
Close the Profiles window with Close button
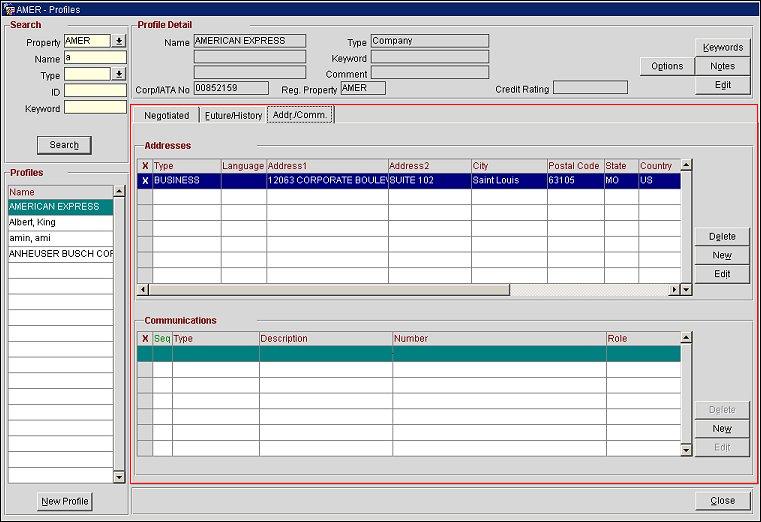click(722, 500)
